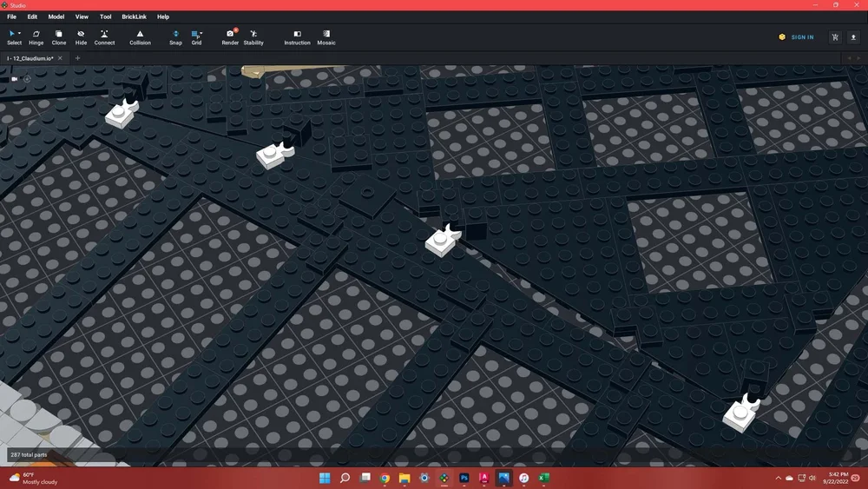The height and width of the screenshot is (489, 868).
Task: Open the Render tool
Action: 230,37
